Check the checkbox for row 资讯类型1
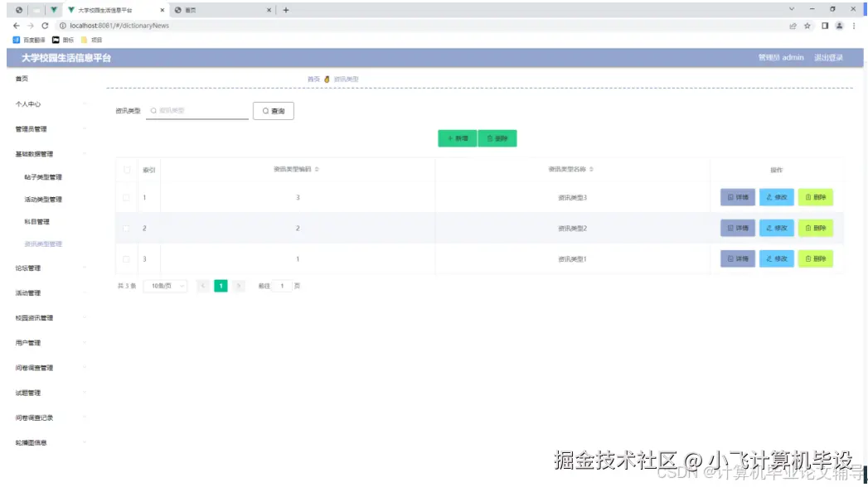Image resolution: width=868 pixels, height=487 pixels. click(126, 258)
